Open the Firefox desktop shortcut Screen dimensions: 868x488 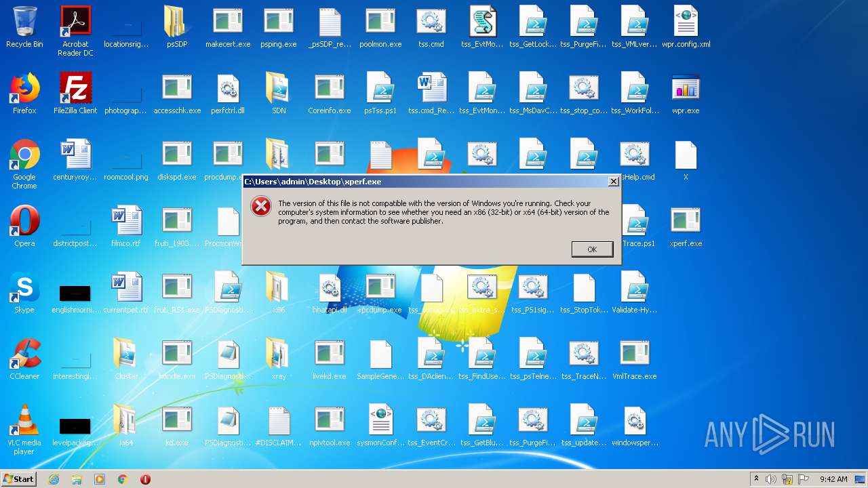tap(24, 94)
